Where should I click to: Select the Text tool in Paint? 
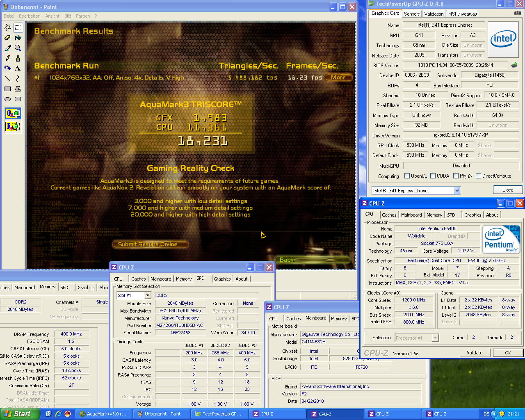coord(18,68)
